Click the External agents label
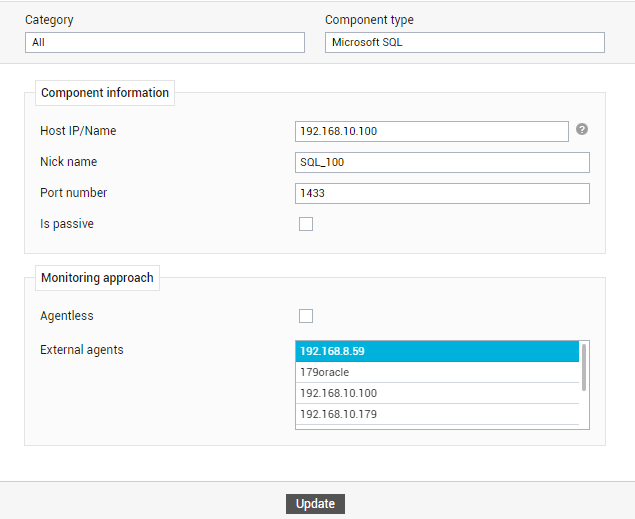The width and height of the screenshot is (635, 519). (82, 350)
